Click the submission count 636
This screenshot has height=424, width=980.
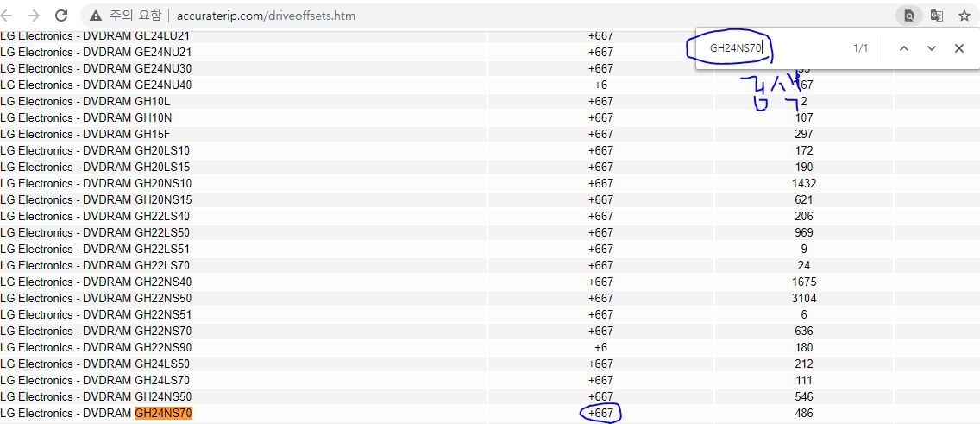(804, 331)
